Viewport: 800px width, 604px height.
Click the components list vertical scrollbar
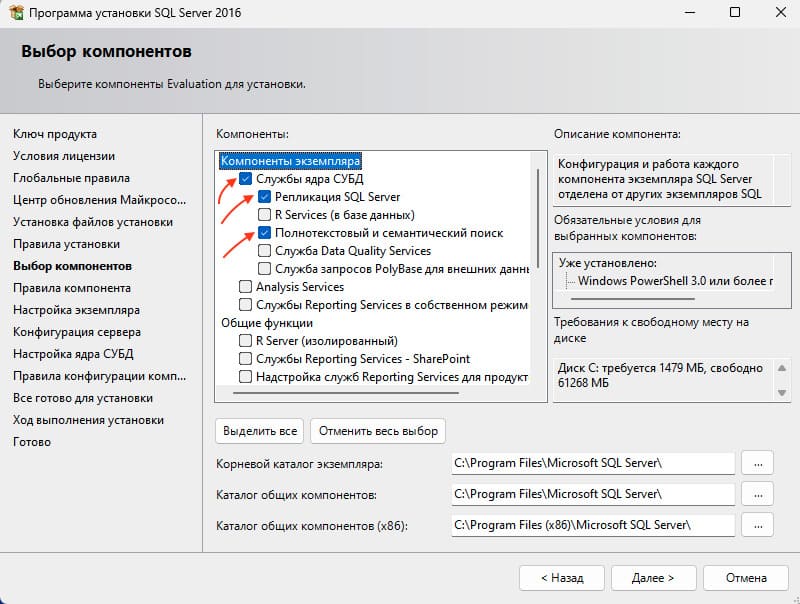coord(538,216)
